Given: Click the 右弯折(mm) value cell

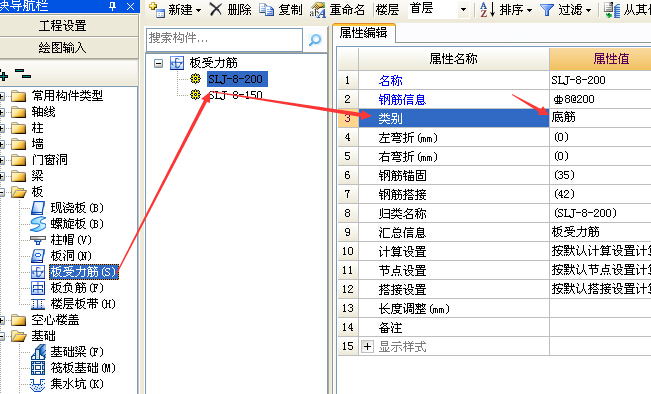Looking at the screenshot, I should (x=600, y=156).
